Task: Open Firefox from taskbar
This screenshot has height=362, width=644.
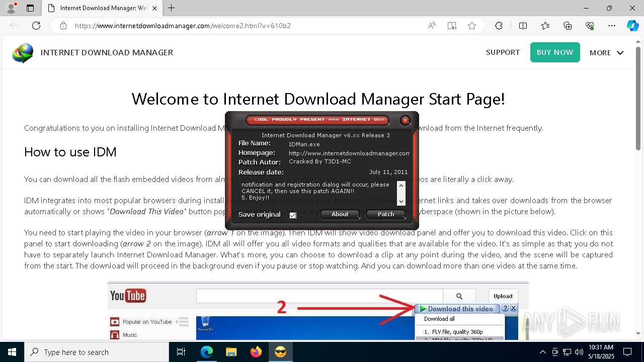Action: pyautogui.click(x=256, y=352)
